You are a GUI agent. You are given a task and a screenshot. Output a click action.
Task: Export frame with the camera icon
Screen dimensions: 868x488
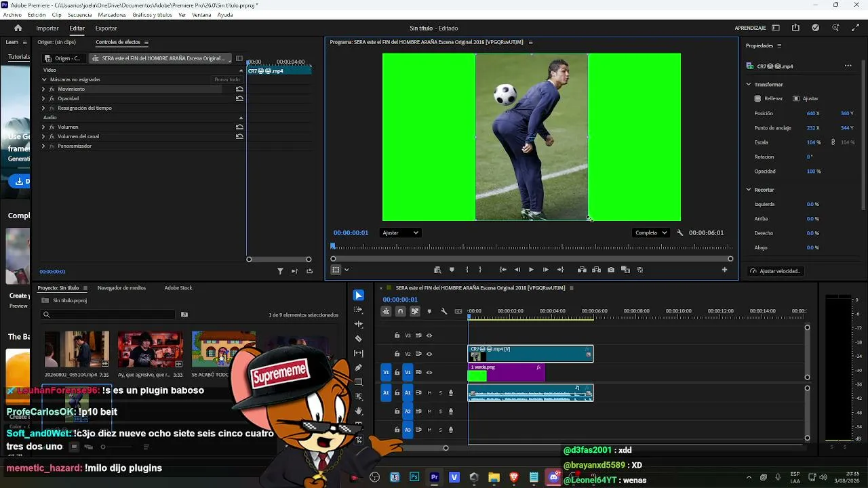pyautogui.click(x=611, y=270)
